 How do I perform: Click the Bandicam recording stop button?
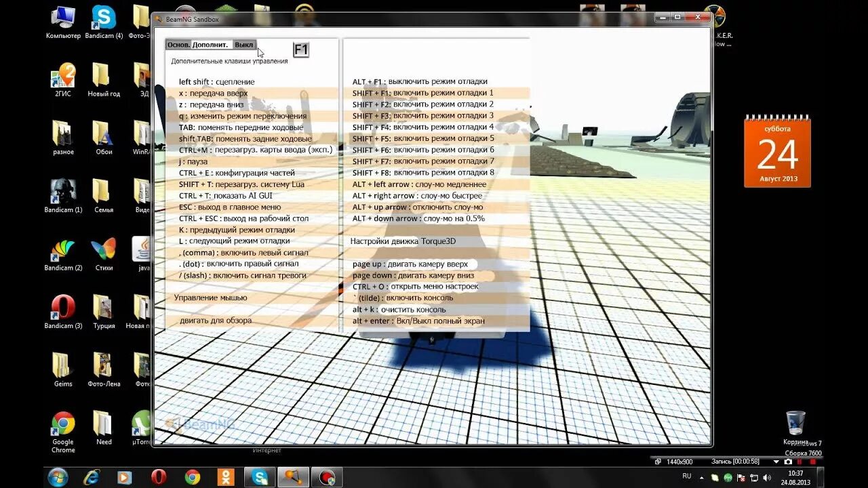(812, 462)
